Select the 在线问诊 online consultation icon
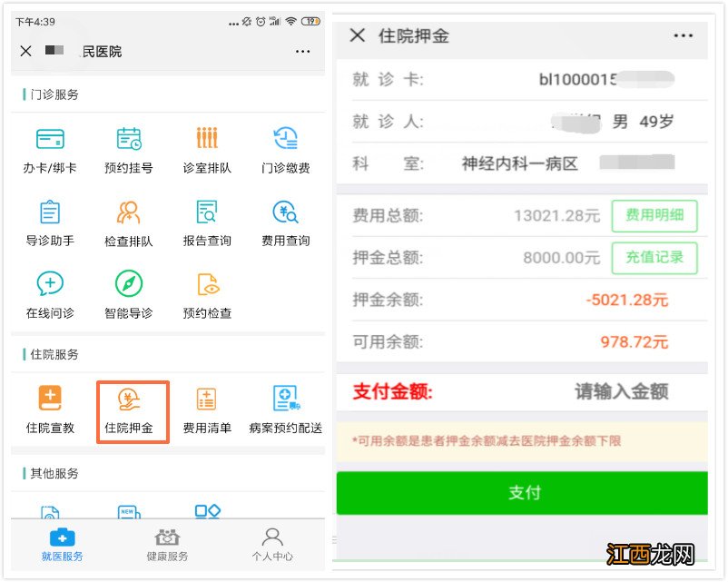728x582 pixels. click(50, 293)
